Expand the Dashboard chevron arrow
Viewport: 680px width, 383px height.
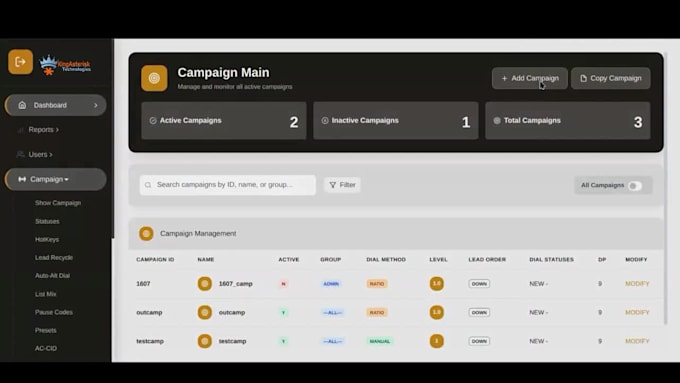coord(96,105)
